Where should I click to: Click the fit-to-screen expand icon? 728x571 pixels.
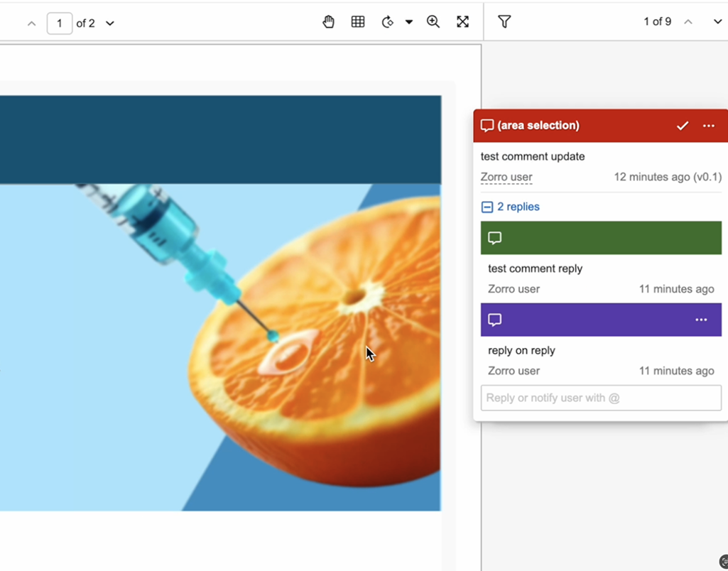463,22
